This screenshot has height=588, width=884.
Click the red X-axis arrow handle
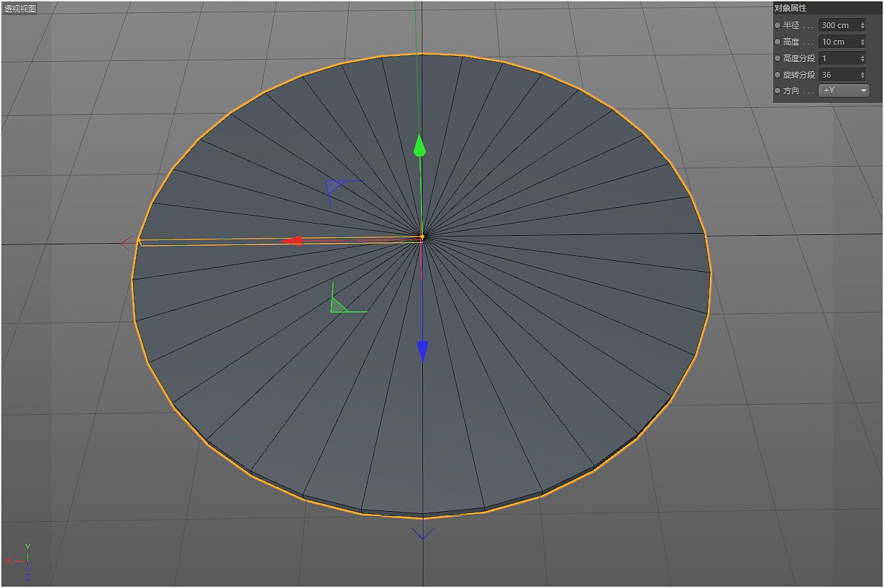(x=291, y=241)
